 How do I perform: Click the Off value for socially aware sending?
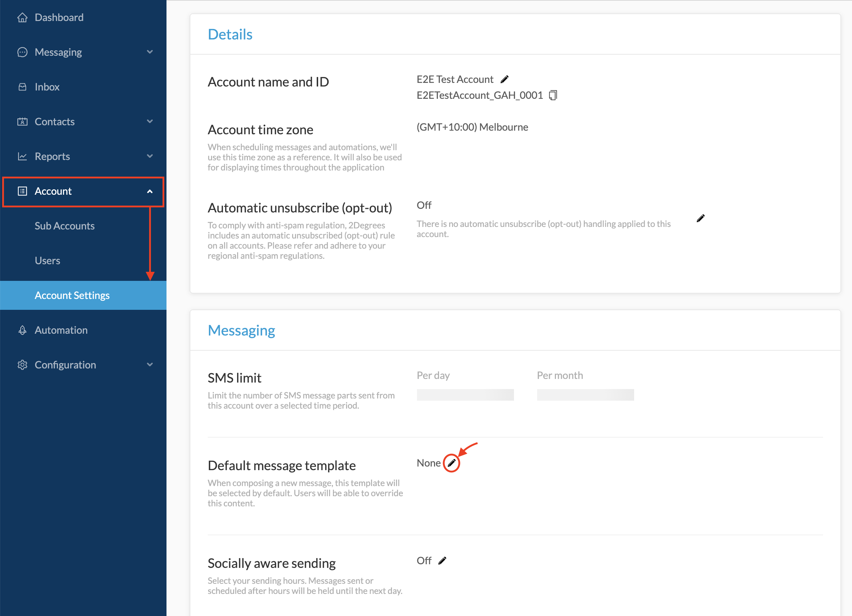tap(424, 560)
